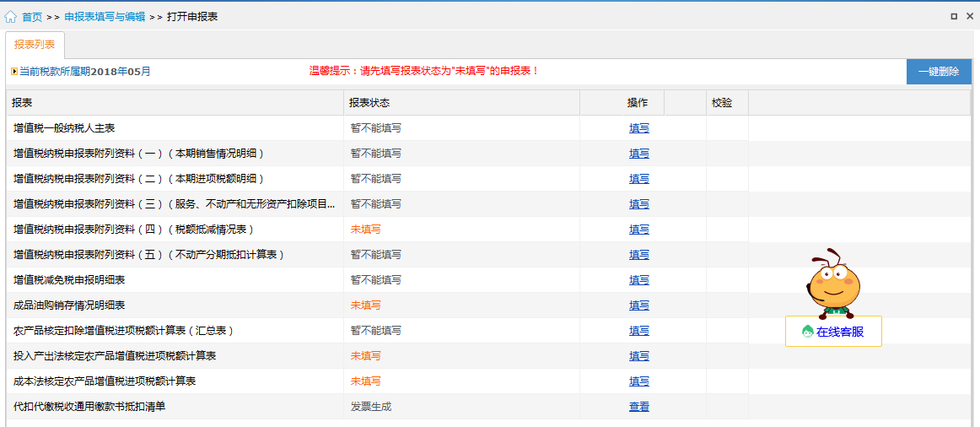This screenshot has height=427, width=980.
Task: Click the arrow icon before 当前税款所属期
Action: click(13, 71)
